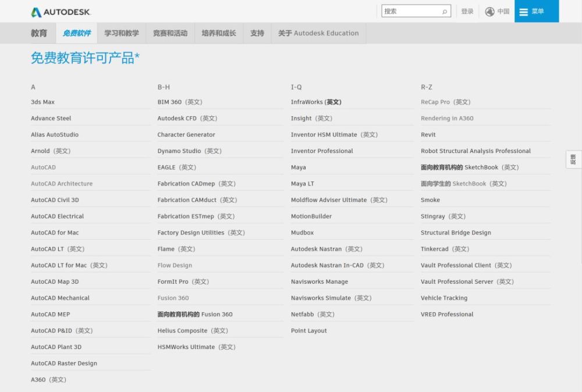Open the Point Layout link
Screen dimensions: 582x392
click(x=309, y=330)
